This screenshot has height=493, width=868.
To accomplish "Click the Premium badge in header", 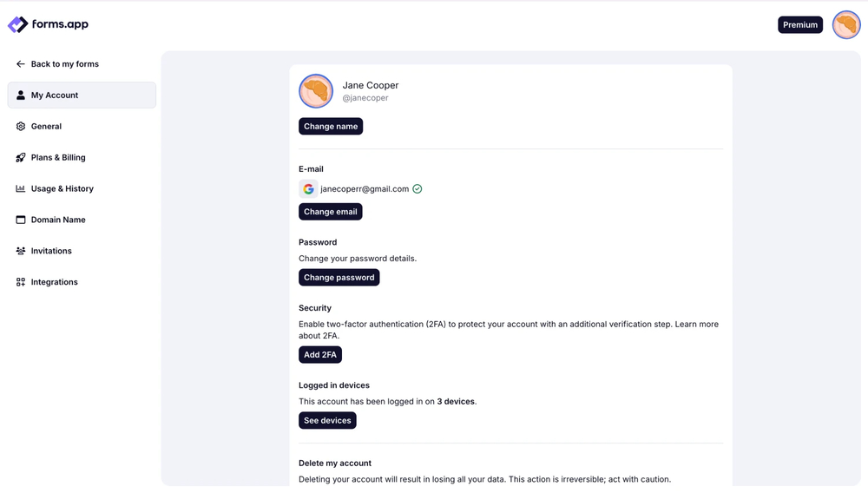I will pos(800,25).
